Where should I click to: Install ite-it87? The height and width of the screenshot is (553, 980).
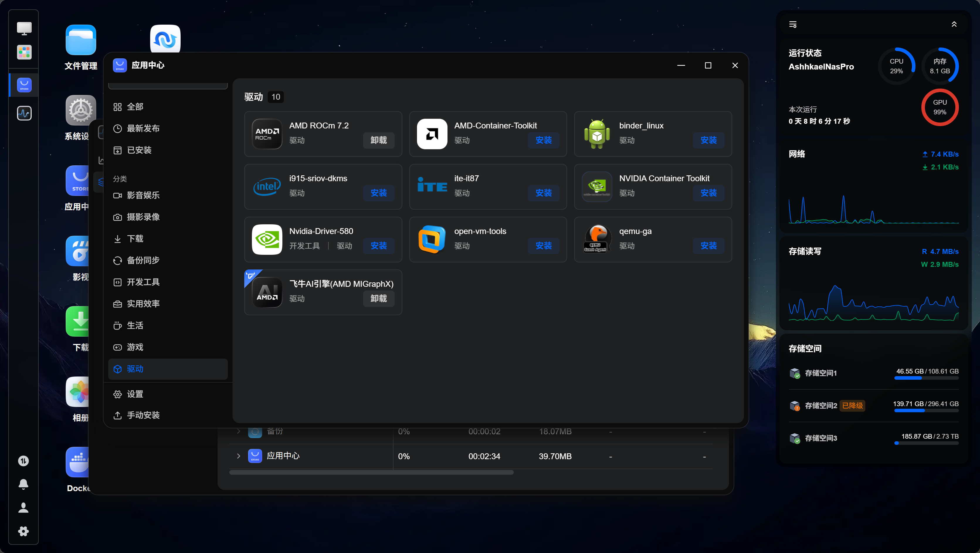tap(543, 193)
